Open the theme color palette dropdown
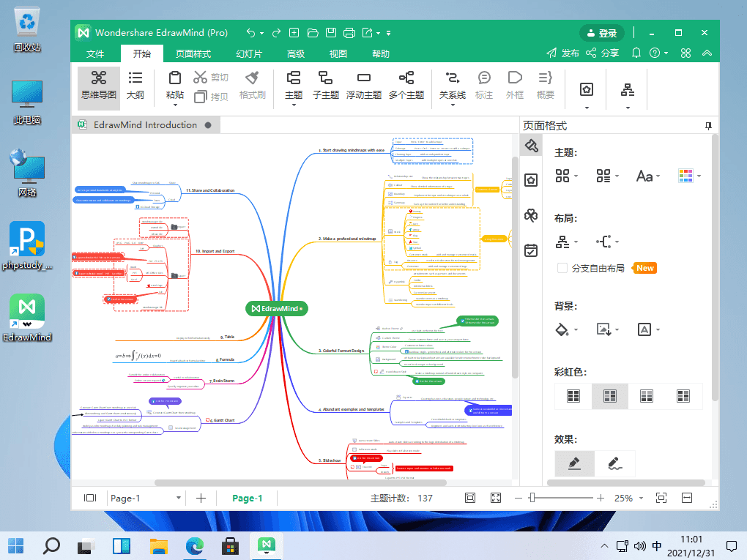Screen dimensions: 747x560 coord(689,176)
